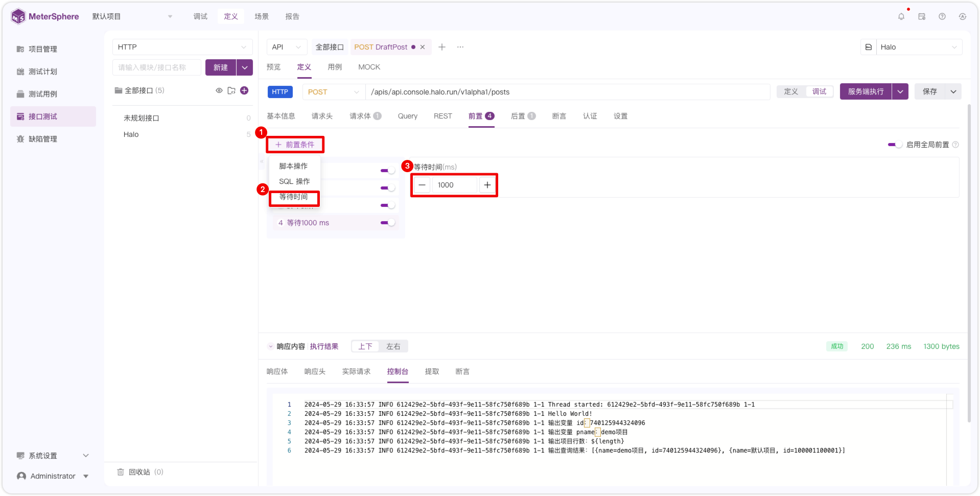The height and width of the screenshot is (496, 980).
Task: Click the environment icon left of Halo
Action: 869,47
